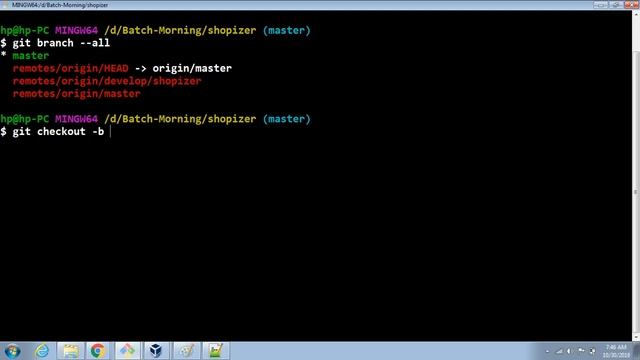Click the taskbar clock and date

[x=616, y=351]
